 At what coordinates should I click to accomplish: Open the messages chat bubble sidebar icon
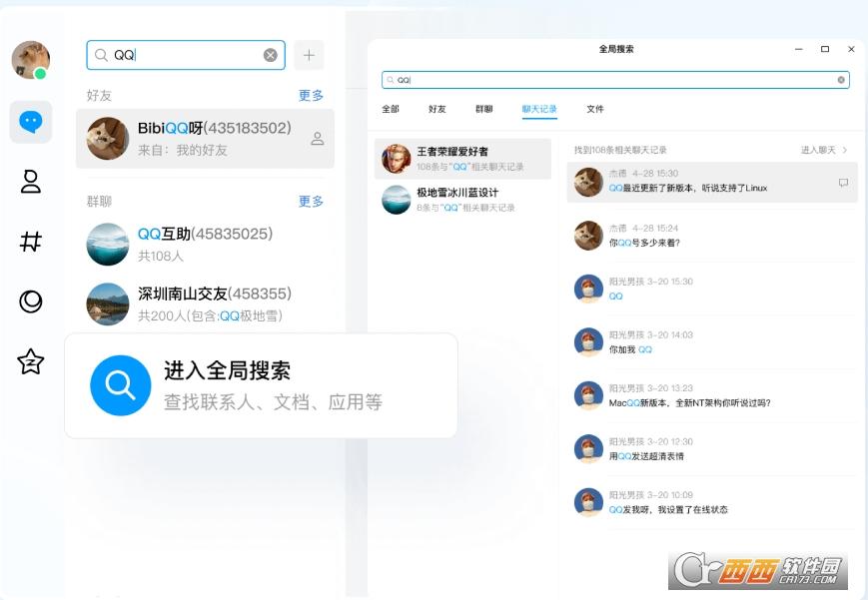tap(31, 121)
